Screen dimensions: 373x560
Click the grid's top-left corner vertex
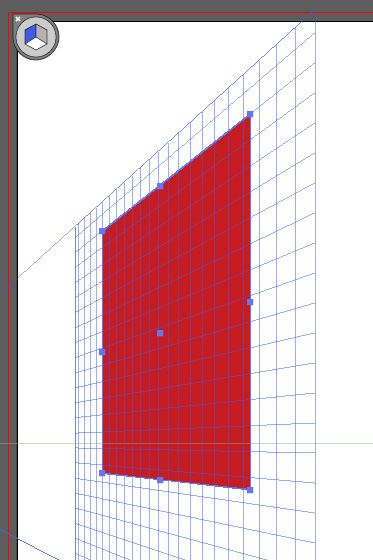76,225
